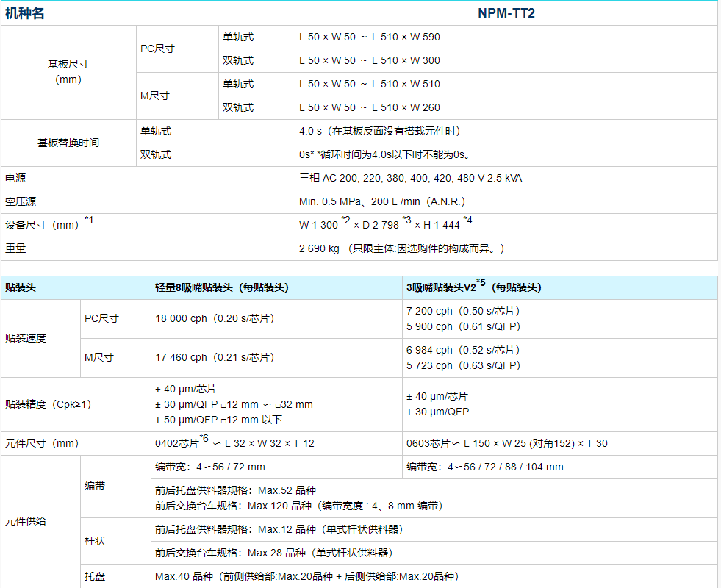The height and width of the screenshot is (588, 721).
Task: Click the 电源 row label
Action: coord(15,178)
